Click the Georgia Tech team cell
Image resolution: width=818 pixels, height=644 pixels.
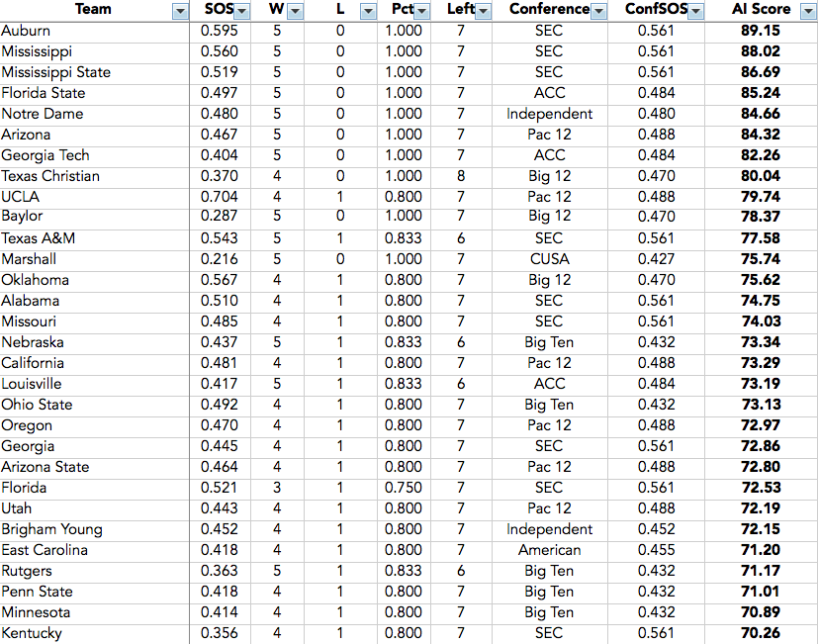(x=94, y=155)
